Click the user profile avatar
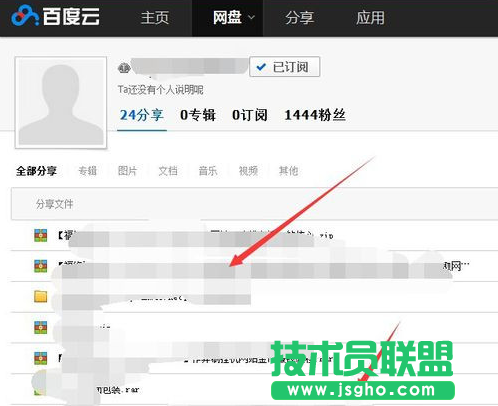The image size is (498, 406). pyautogui.click(x=61, y=102)
